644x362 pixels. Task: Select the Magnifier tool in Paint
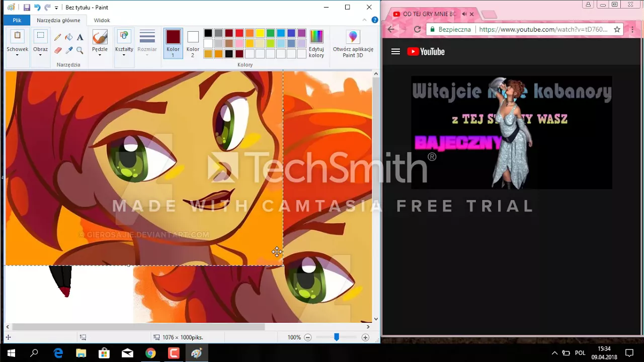click(80, 50)
